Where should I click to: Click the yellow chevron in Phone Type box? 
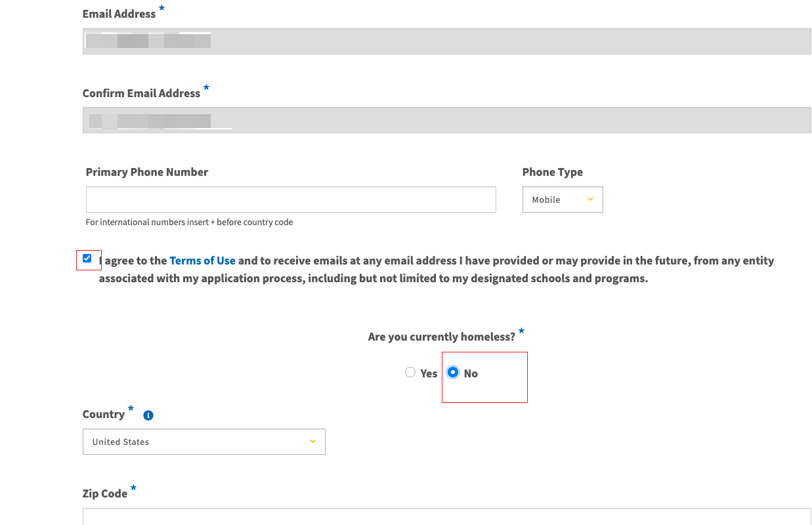590,199
